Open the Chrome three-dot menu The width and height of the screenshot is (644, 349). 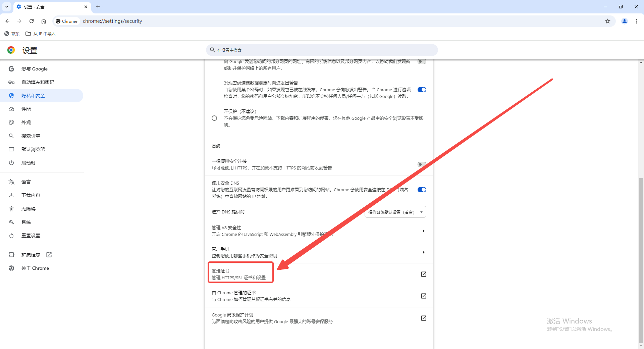(x=637, y=21)
